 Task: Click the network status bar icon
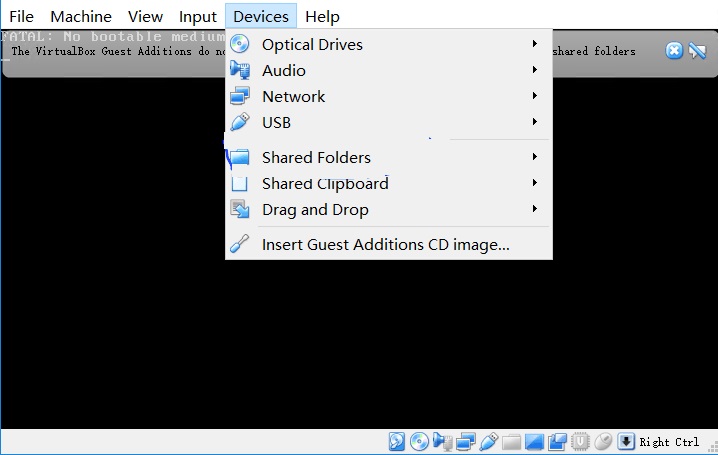pos(466,442)
